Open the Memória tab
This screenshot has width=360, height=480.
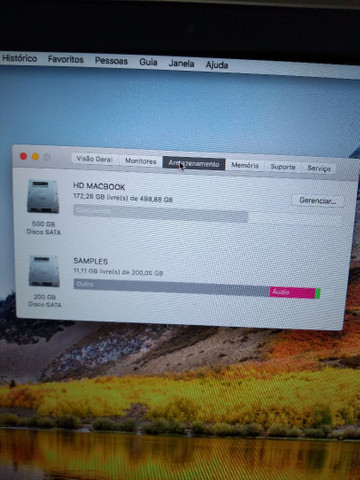coord(245,165)
